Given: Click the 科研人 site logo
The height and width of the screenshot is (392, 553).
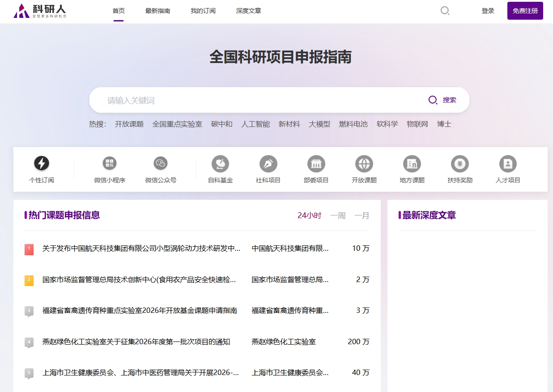Looking at the screenshot, I should 40,11.
